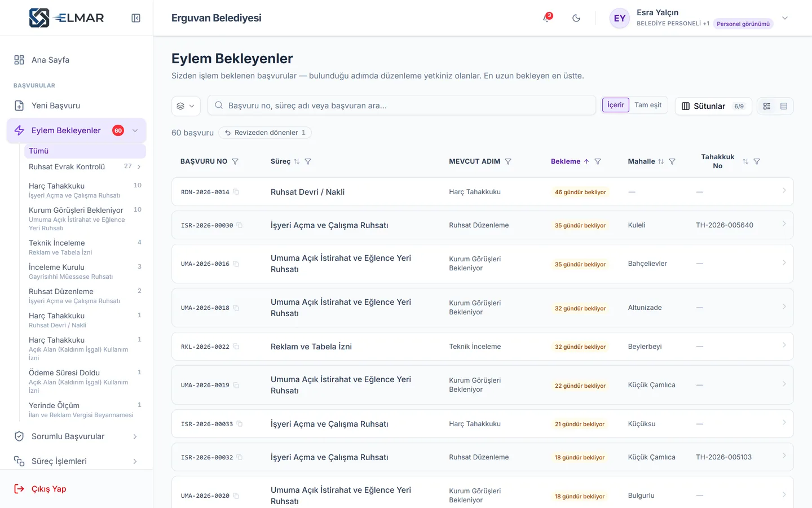The height and width of the screenshot is (508, 812).
Task: Collapse the sidebar panel icon
Action: 136,18
